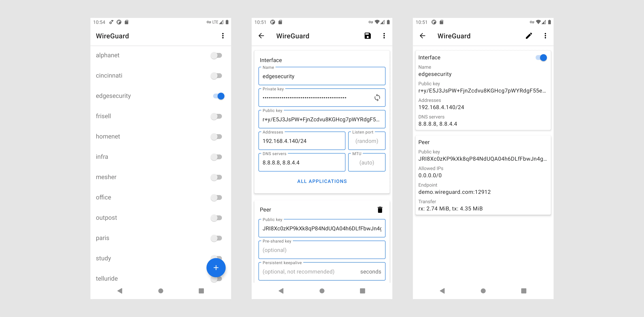Set the MTU field
This screenshot has width=644, height=317.
(x=367, y=162)
